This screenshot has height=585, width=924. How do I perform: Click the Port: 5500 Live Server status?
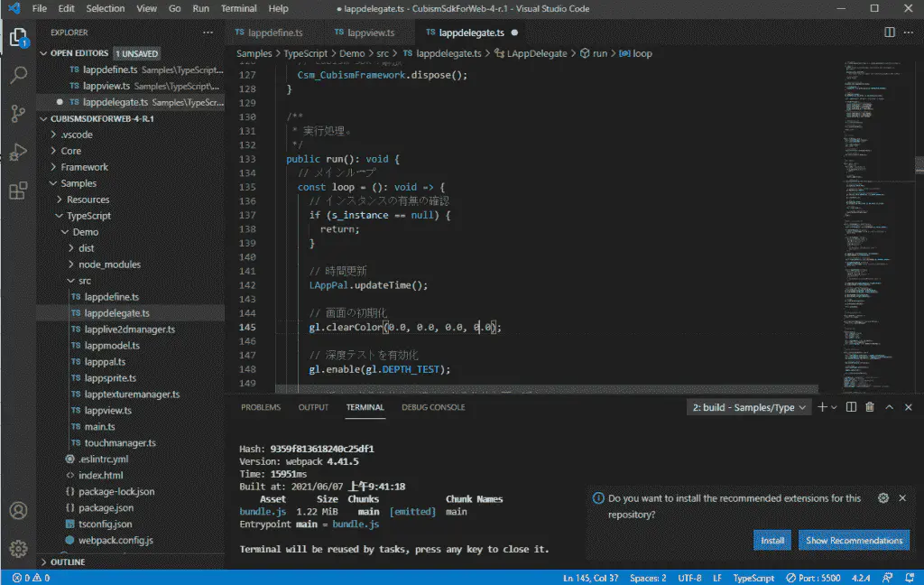pyautogui.click(x=813, y=578)
